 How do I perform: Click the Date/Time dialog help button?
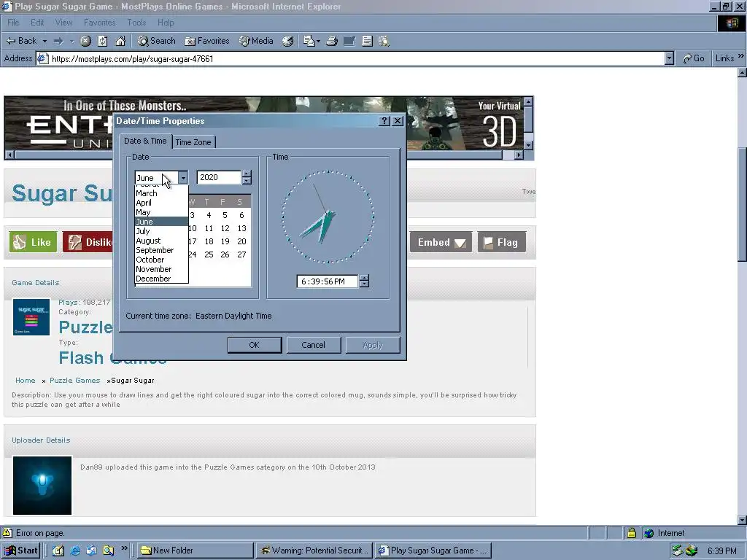point(384,121)
